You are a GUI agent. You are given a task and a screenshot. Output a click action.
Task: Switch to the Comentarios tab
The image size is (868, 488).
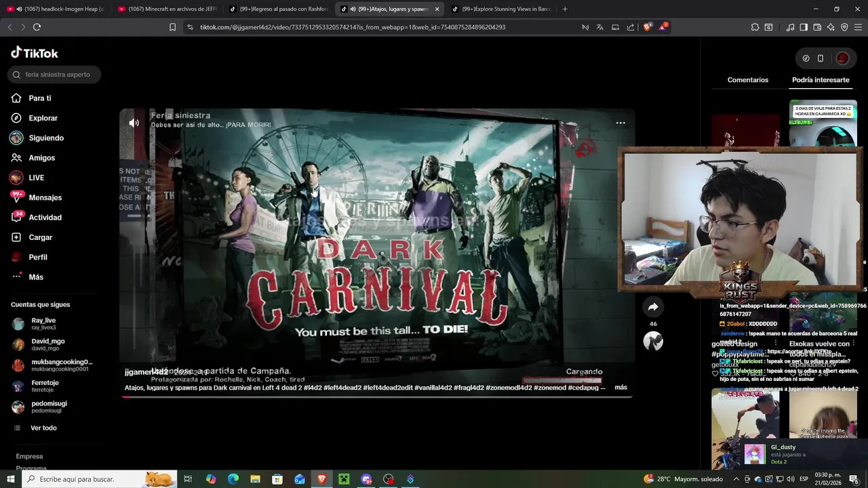pyautogui.click(x=748, y=80)
